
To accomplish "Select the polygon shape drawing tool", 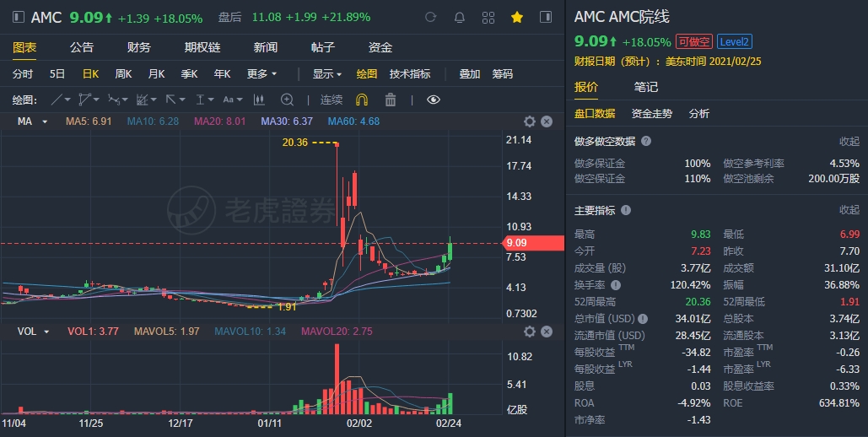I will point(84,100).
